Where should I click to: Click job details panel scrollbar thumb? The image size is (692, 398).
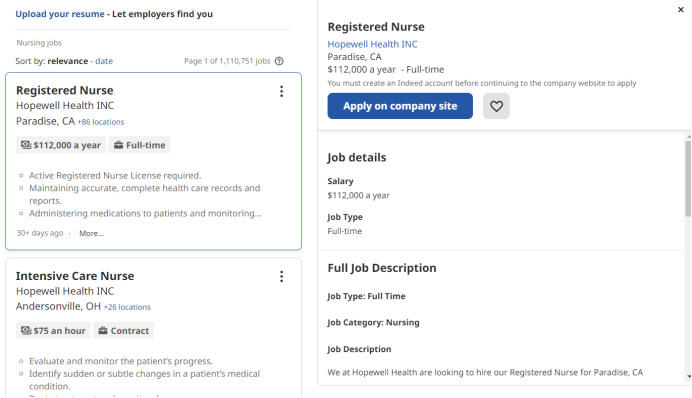click(x=688, y=179)
